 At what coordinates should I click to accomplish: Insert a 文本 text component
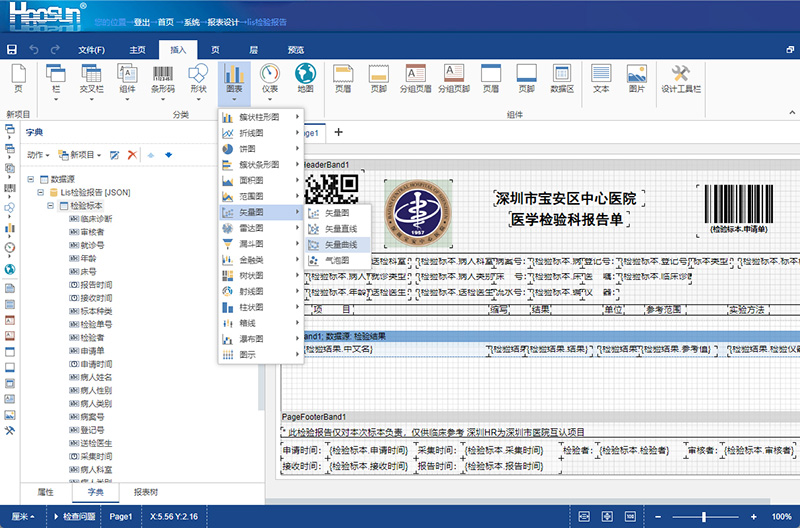[601, 79]
